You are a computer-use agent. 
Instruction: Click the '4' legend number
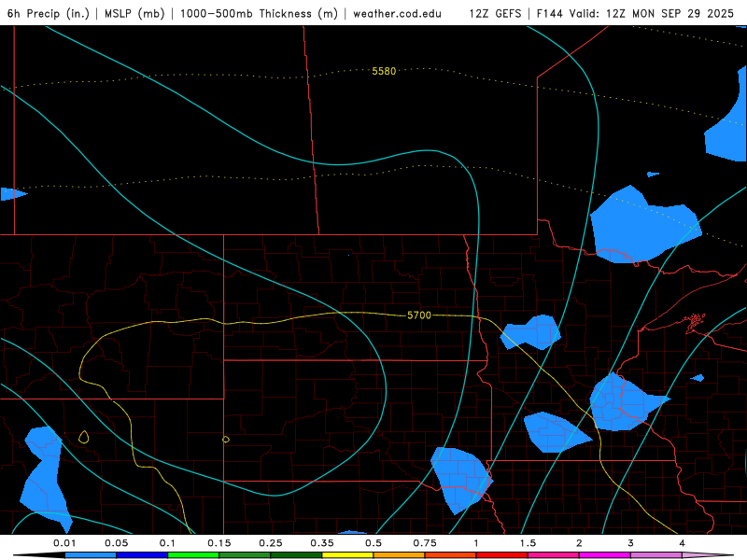pyautogui.click(x=683, y=543)
